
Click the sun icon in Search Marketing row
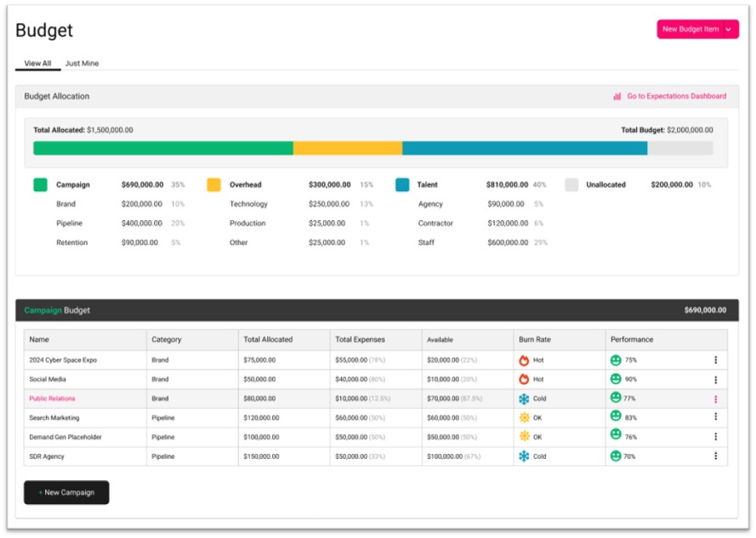524,417
